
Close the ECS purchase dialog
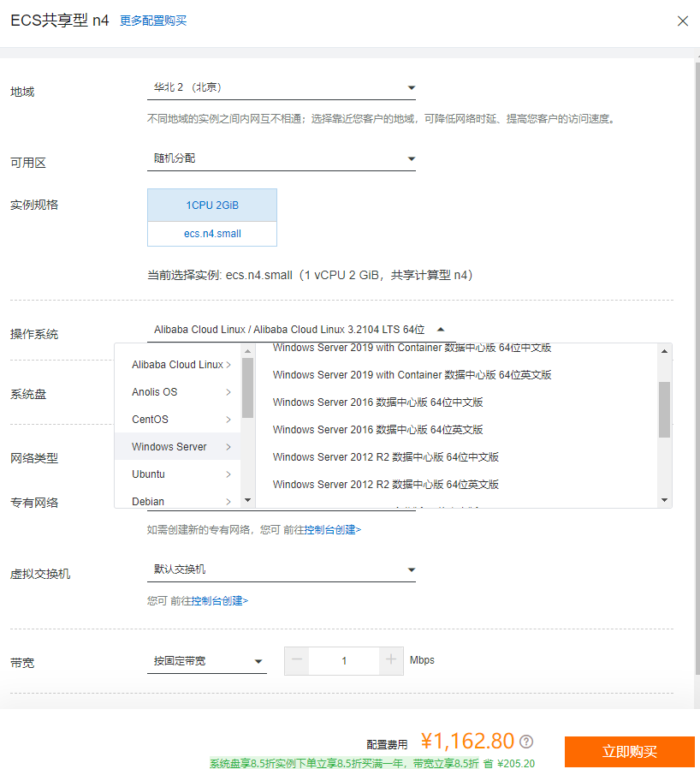pyautogui.click(x=682, y=21)
